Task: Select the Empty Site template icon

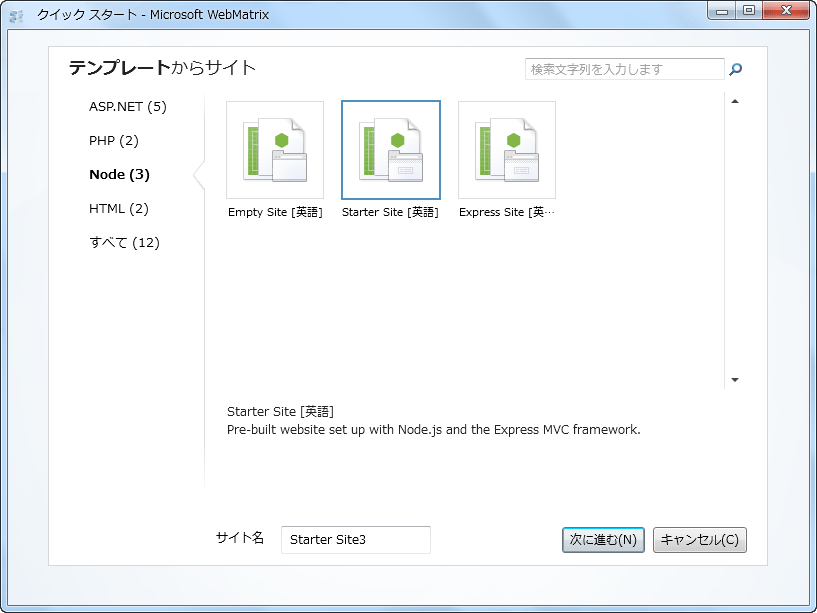Action: pyautogui.click(x=275, y=150)
